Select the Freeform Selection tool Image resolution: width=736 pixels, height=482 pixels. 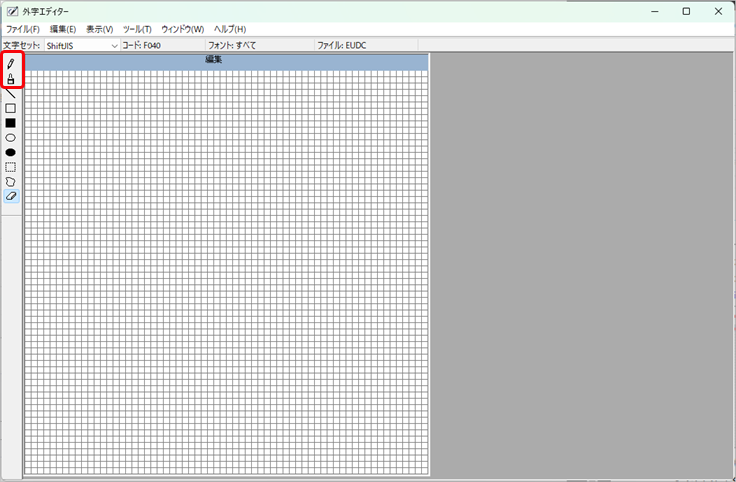[11, 182]
